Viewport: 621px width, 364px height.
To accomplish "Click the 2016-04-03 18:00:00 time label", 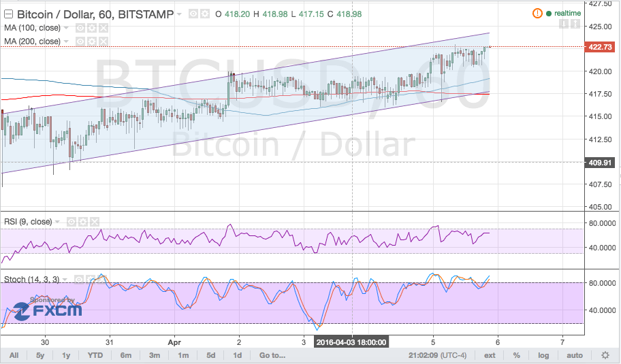I will click(x=351, y=342).
